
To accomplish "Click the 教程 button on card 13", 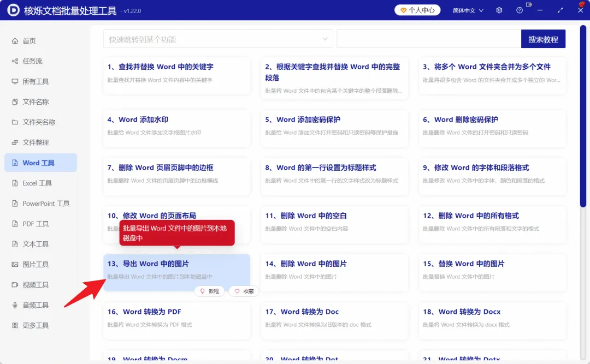I will pos(209,291).
